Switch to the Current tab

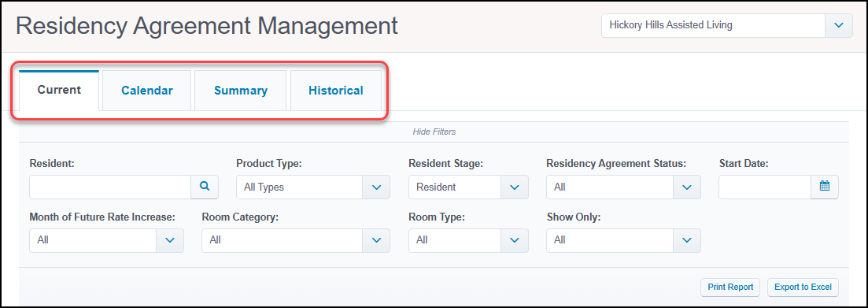(59, 91)
